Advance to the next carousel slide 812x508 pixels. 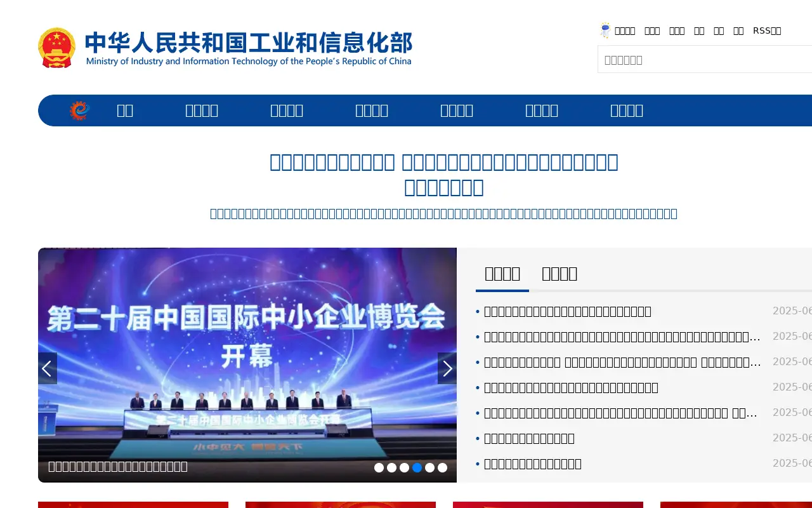pos(447,368)
